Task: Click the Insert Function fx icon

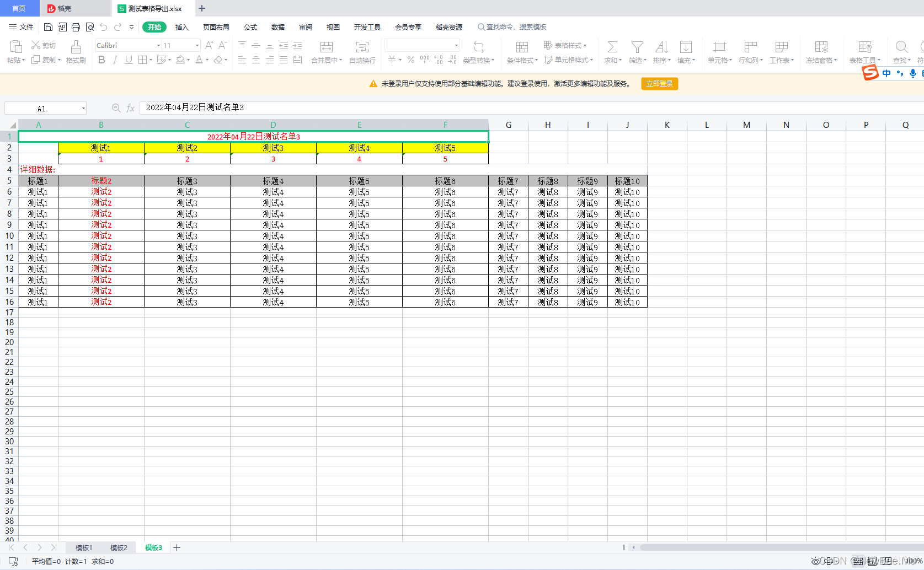Action: (x=130, y=107)
